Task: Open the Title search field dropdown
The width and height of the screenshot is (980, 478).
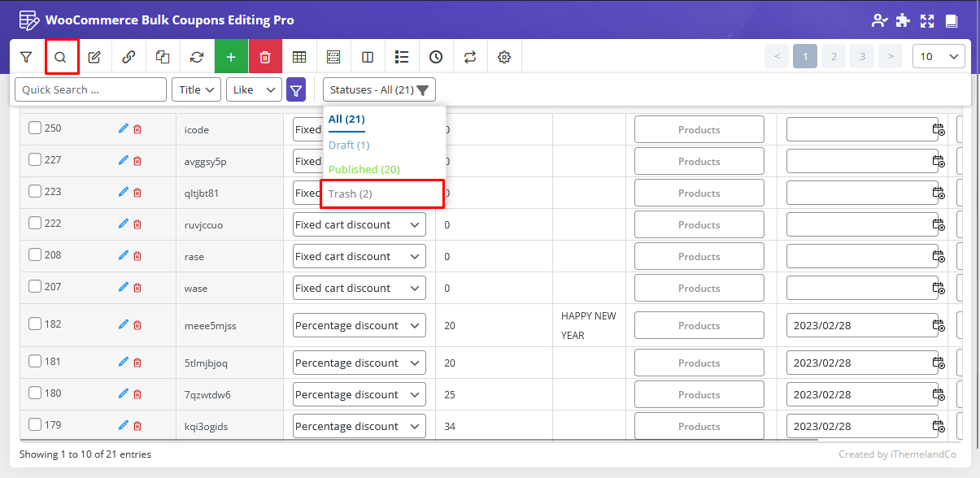Action: [196, 89]
